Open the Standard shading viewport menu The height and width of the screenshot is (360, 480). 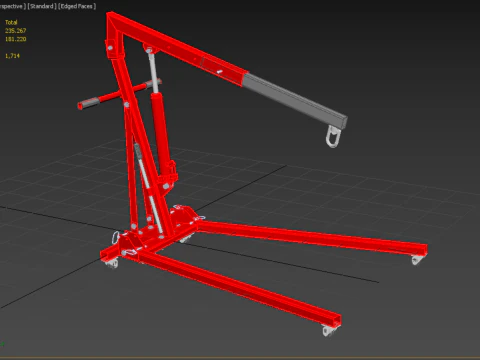point(42,6)
